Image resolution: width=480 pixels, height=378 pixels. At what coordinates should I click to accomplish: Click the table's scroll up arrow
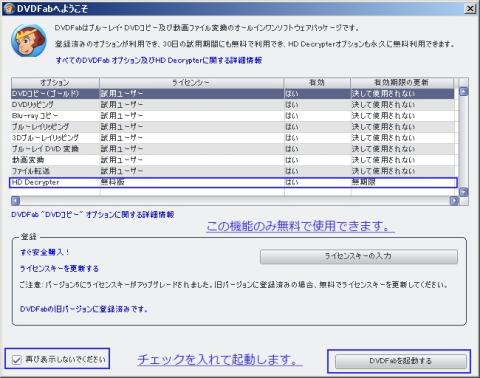click(464, 91)
